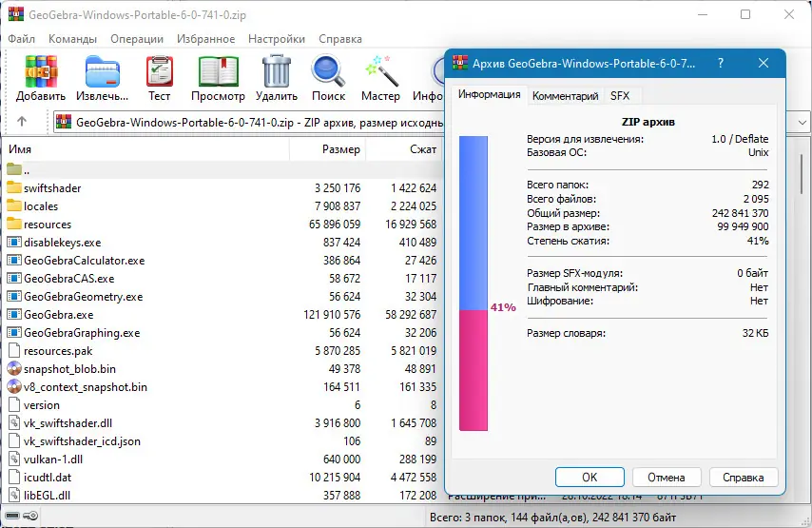Switch to the Комментарий tab

(x=566, y=96)
